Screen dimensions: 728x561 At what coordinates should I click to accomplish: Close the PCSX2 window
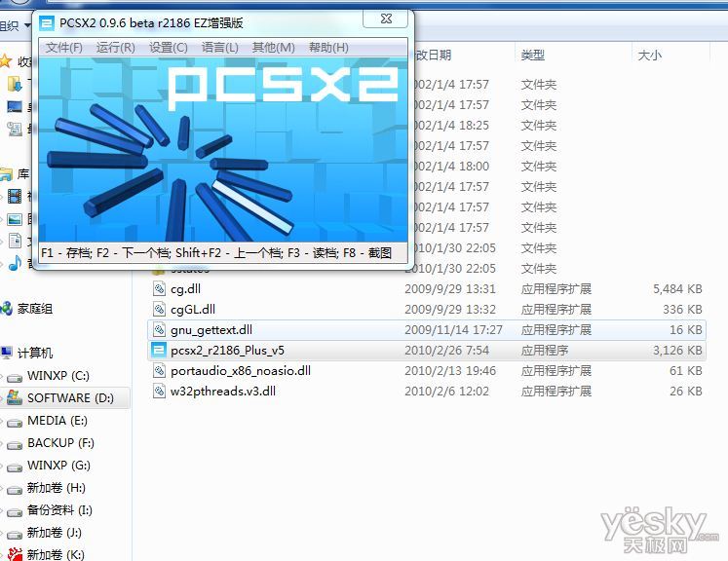(x=386, y=19)
